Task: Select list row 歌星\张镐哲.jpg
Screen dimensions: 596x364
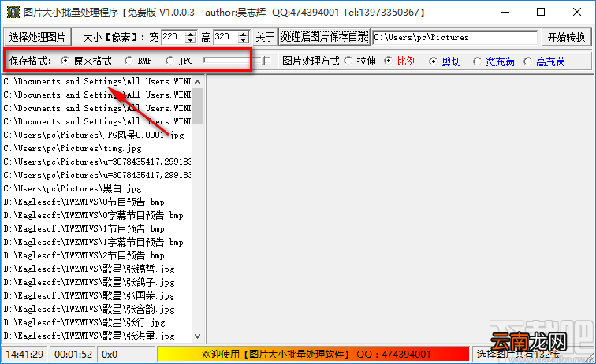Action: (97, 269)
